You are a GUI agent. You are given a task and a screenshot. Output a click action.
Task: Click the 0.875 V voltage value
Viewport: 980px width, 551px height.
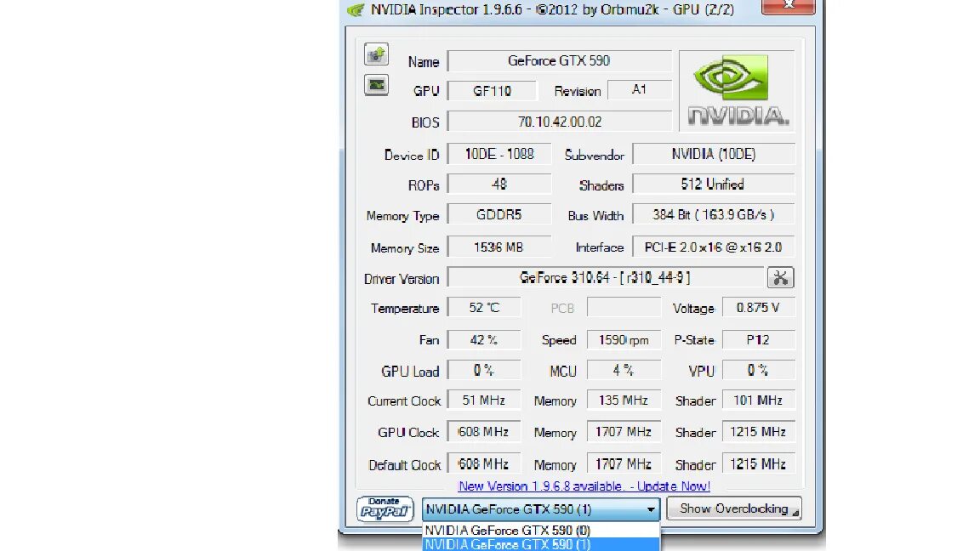click(758, 307)
